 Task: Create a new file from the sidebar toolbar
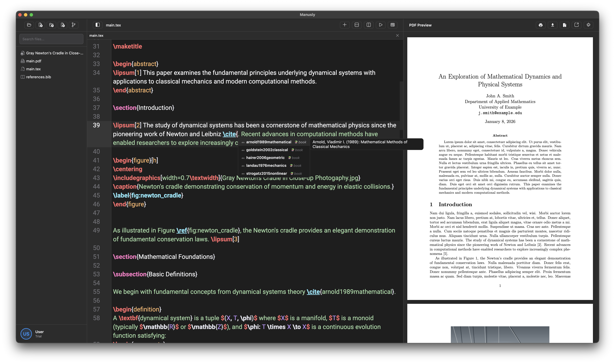coord(40,25)
